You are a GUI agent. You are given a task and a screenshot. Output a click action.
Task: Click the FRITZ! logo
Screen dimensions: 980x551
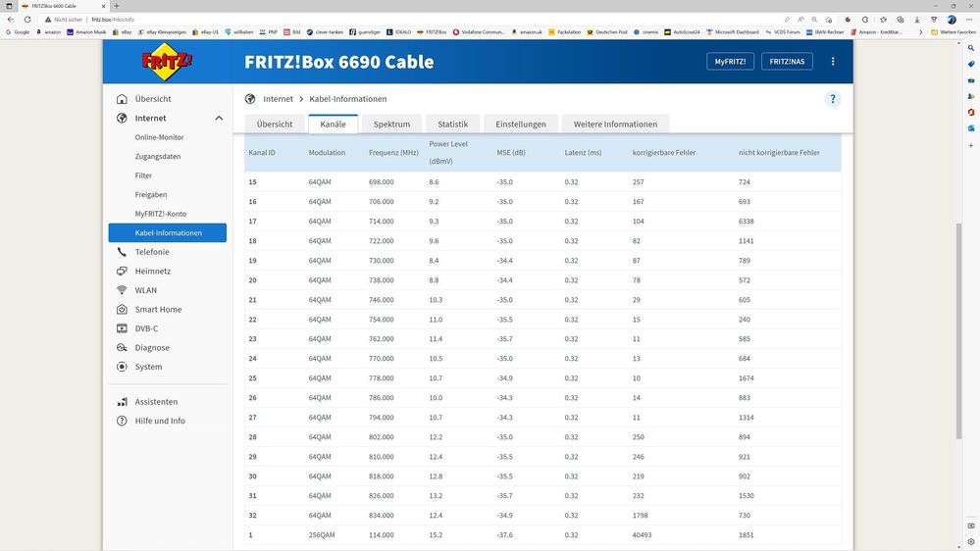(x=166, y=61)
